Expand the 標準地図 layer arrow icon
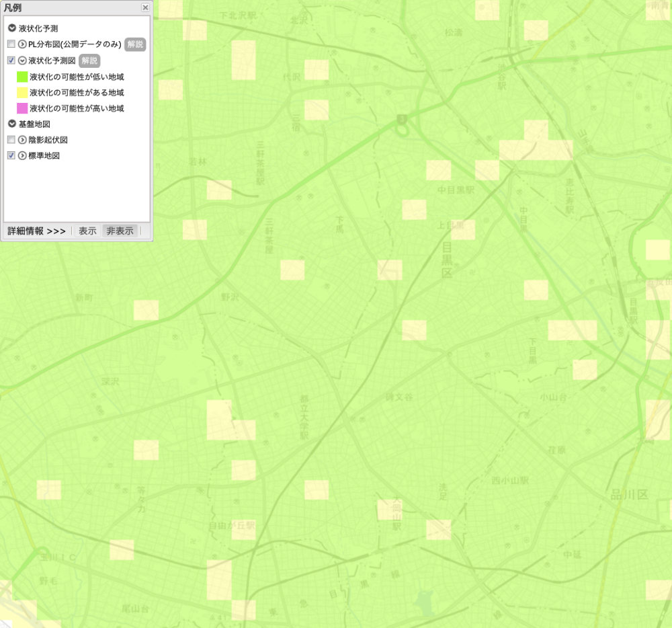 [22, 155]
